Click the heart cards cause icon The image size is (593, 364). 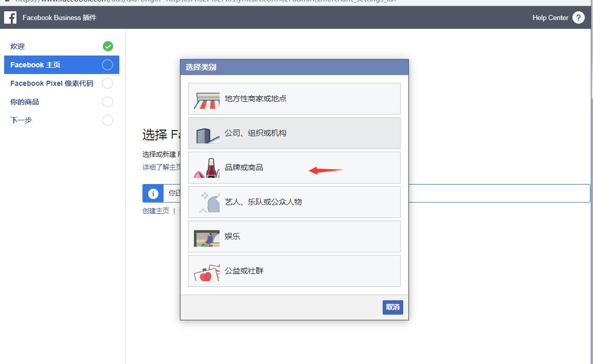(x=206, y=272)
